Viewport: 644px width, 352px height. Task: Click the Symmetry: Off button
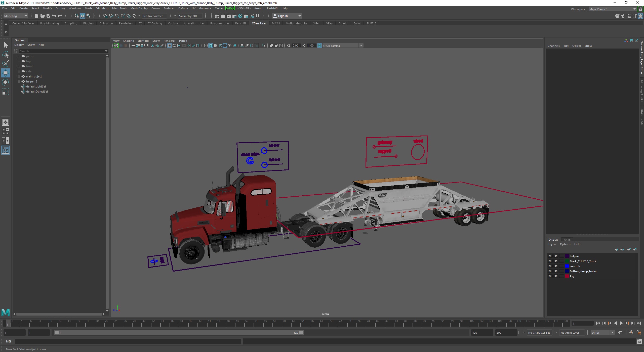(x=190, y=16)
